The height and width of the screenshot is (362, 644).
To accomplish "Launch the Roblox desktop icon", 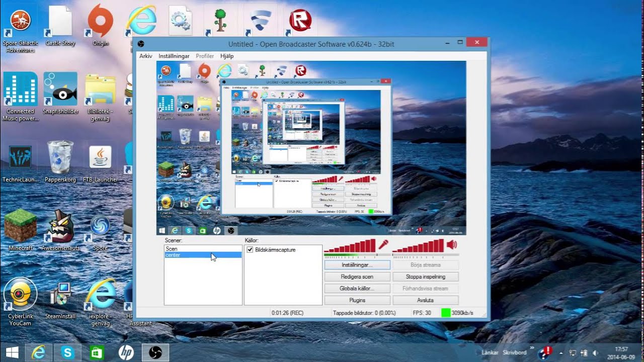I will pyautogui.click(x=300, y=21).
